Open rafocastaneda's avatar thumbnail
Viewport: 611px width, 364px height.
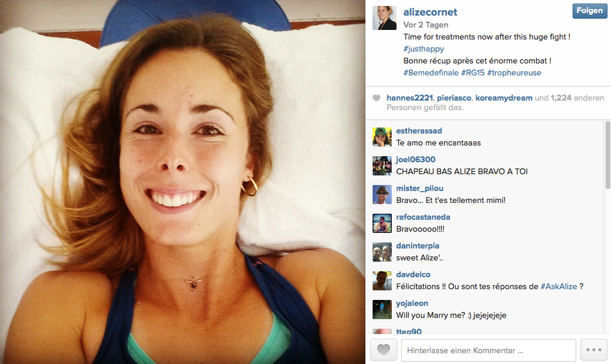pyautogui.click(x=382, y=223)
